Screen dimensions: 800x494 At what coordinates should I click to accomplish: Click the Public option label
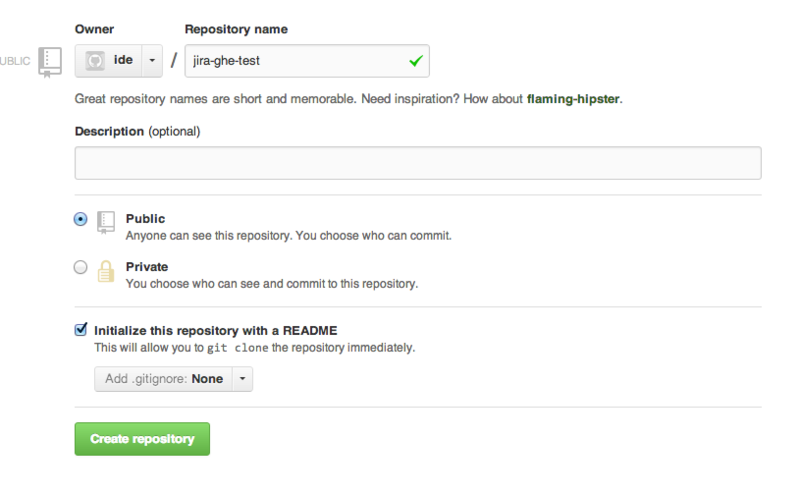(x=146, y=219)
